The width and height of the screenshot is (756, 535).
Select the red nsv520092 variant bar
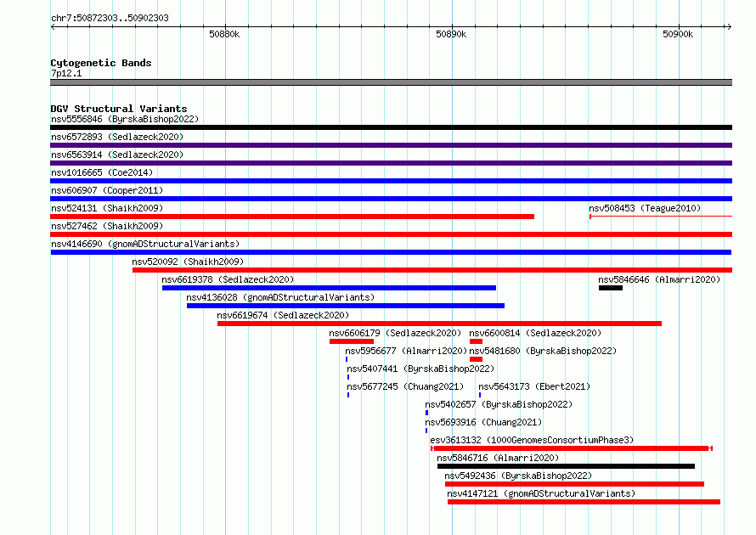point(432,270)
